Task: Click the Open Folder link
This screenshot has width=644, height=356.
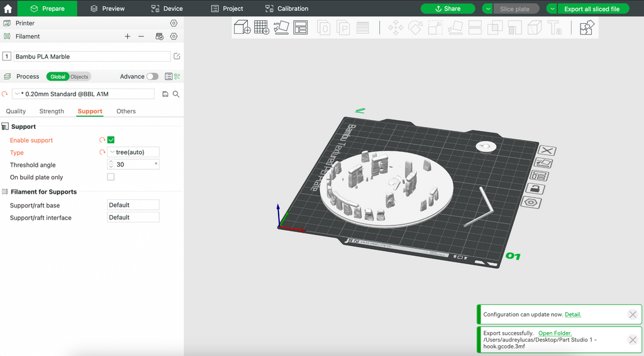Action: pyautogui.click(x=555, y=333)
